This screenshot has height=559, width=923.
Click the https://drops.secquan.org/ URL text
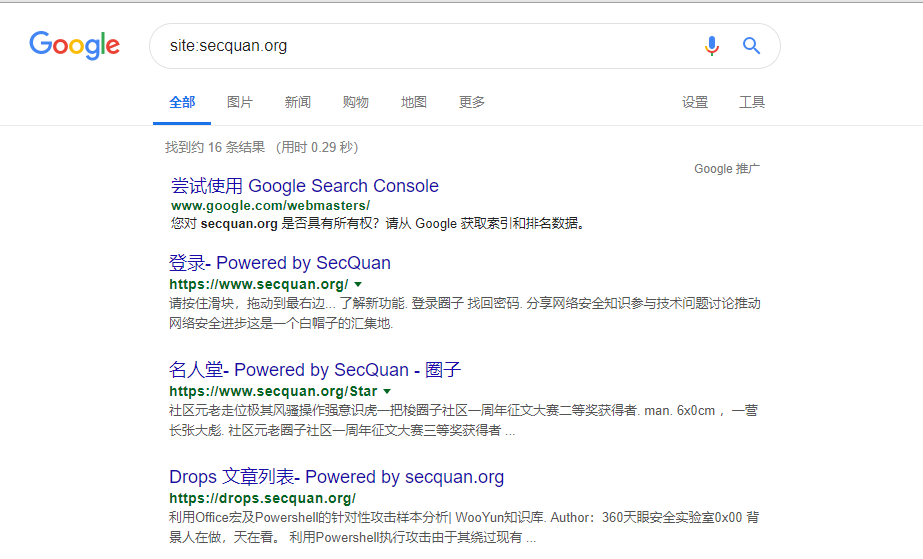(x=262, y=498)
